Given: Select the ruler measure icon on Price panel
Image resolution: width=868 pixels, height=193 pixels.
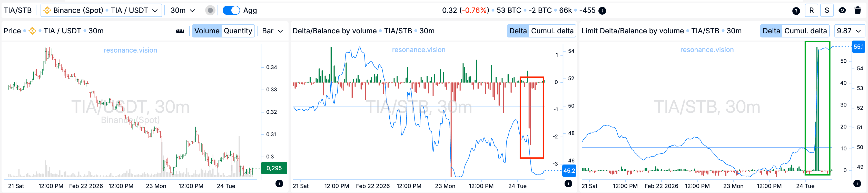Looking at the screenshot, I should (x=180, y=31).
